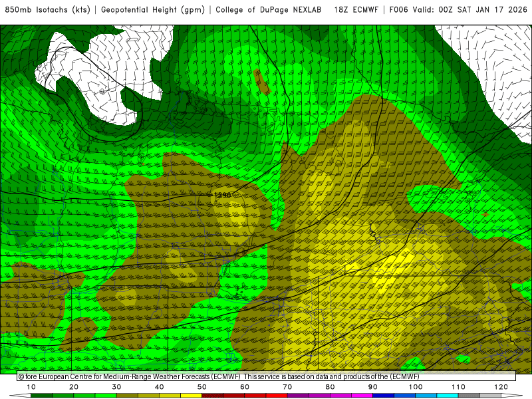
Task: Click 'Valid: 00Z SAT JAN 17 2026' text
Action: pos(470,10)
